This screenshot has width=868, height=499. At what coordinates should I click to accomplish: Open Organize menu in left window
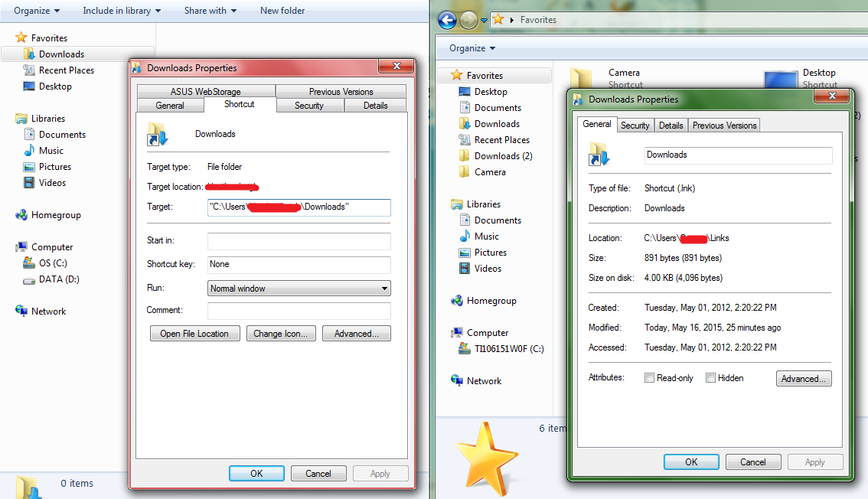tap(37, 11)
